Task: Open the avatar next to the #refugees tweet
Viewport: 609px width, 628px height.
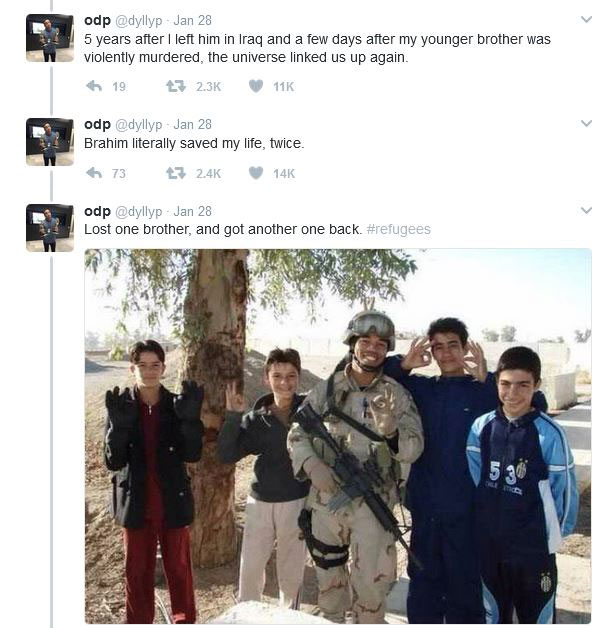Action: (x=50, y=228)
